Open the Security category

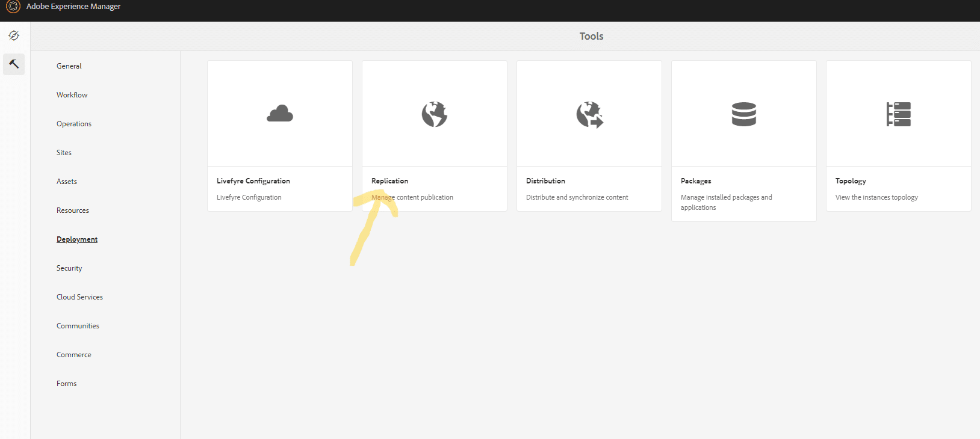click(69, 268)
